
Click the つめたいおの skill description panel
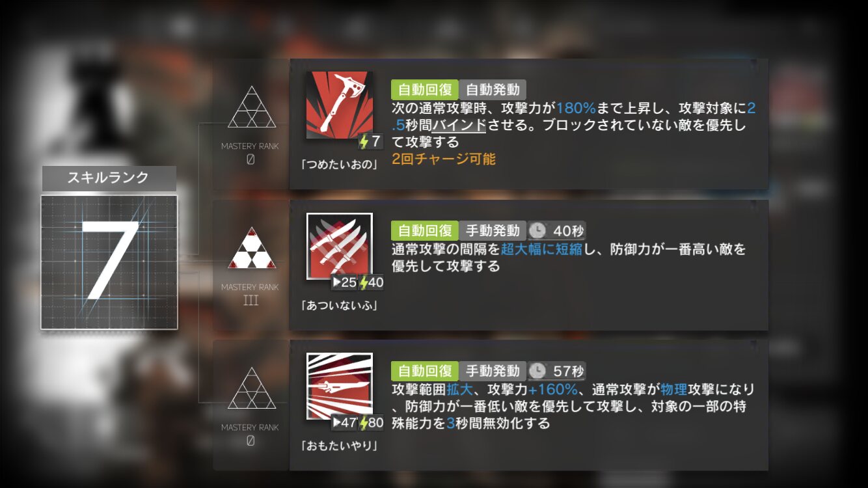tap(529, 124)
